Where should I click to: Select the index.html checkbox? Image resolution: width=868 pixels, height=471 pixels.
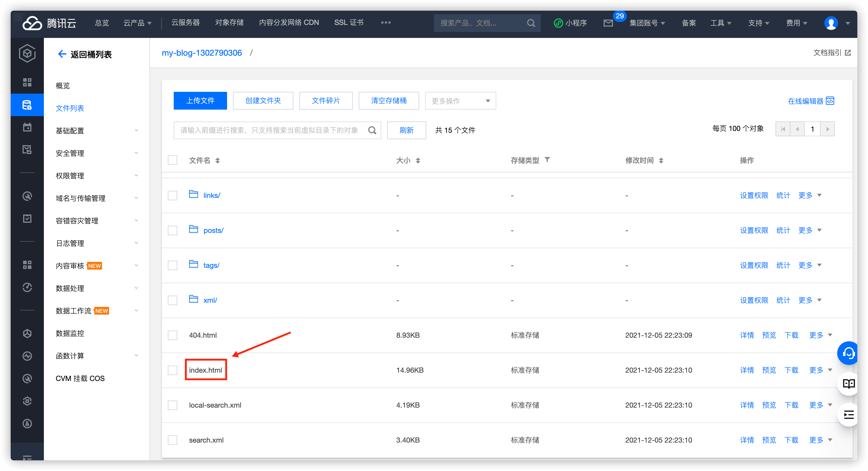coord(173,370)
